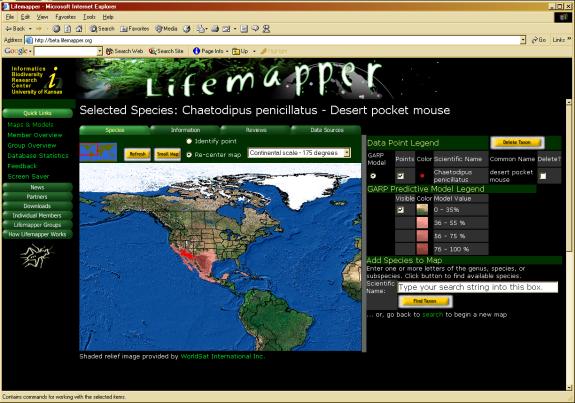Refresh the page with toolbar icon
This screenshot has height=403, width=575.
click(x=67, y=29)
